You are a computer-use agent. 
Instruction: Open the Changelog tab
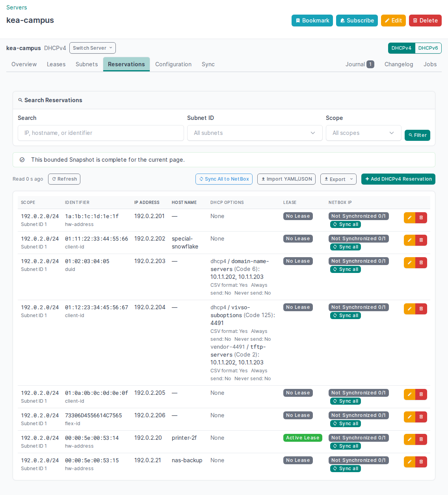point(399,64)
